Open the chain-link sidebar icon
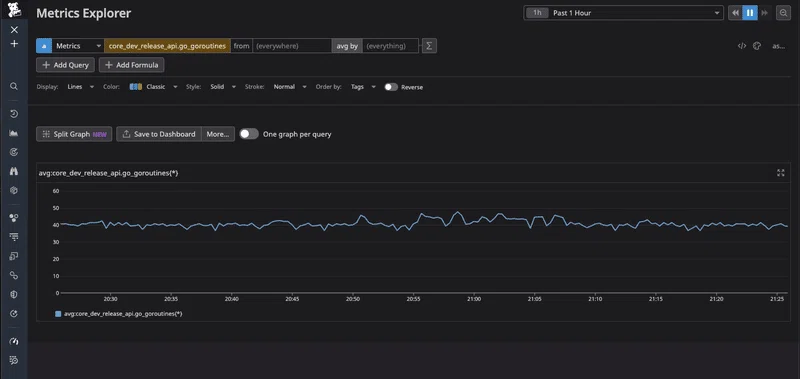 pos(14,275)
